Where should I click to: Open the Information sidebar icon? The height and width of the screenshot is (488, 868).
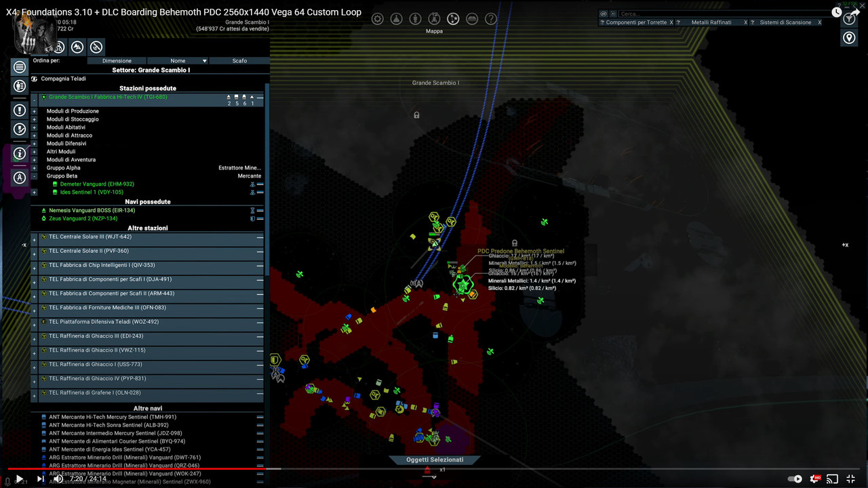(x=20, y=154)
